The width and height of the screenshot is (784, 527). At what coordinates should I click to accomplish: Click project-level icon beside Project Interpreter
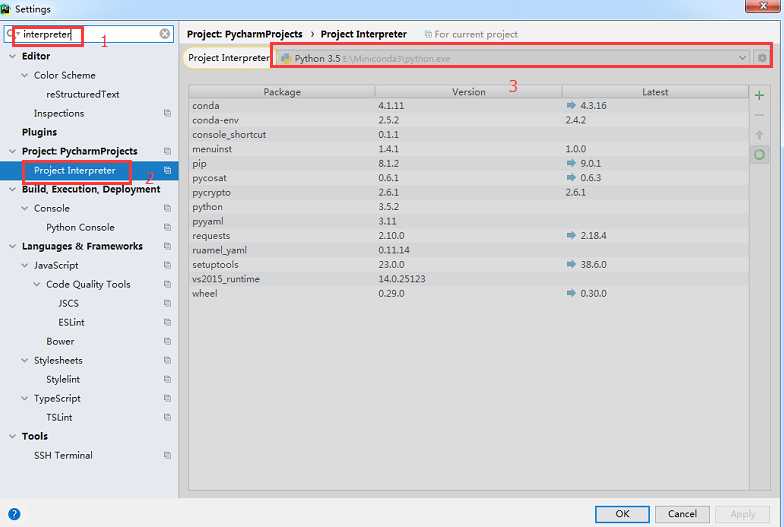coord(167,170)
